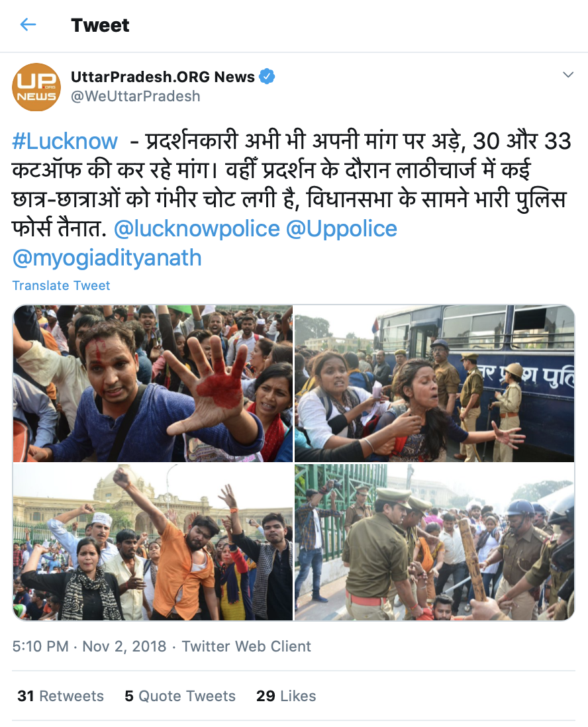The width and height of the screenshot is (588, 727).
Task: Open the #Lucknow hashtag
Action: point(65,141)
